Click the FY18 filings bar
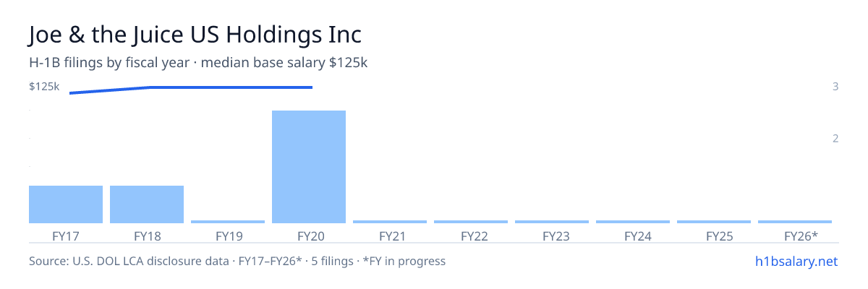Image resolution: width=868 pixels, height=289 pixels. (147, 204)
